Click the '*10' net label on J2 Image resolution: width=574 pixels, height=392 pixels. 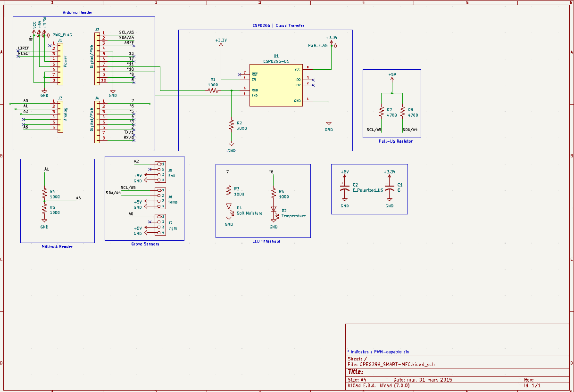131,69
